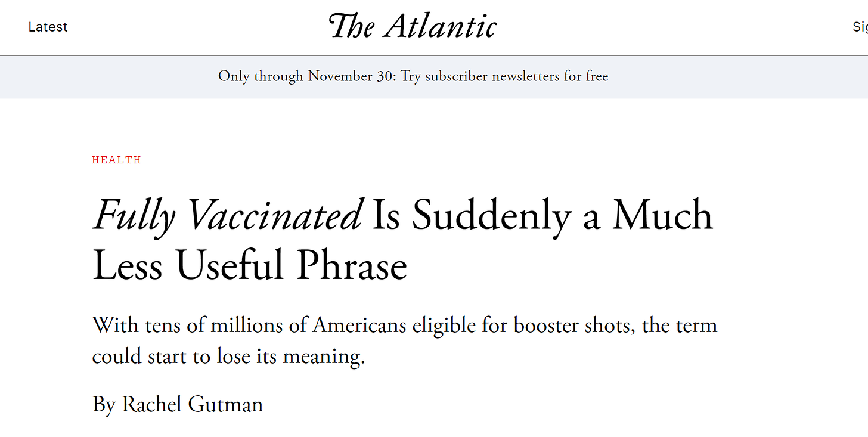Open the Latest navigation link
Viewport: 868px width, 437px height.
[x=48, y=27]
